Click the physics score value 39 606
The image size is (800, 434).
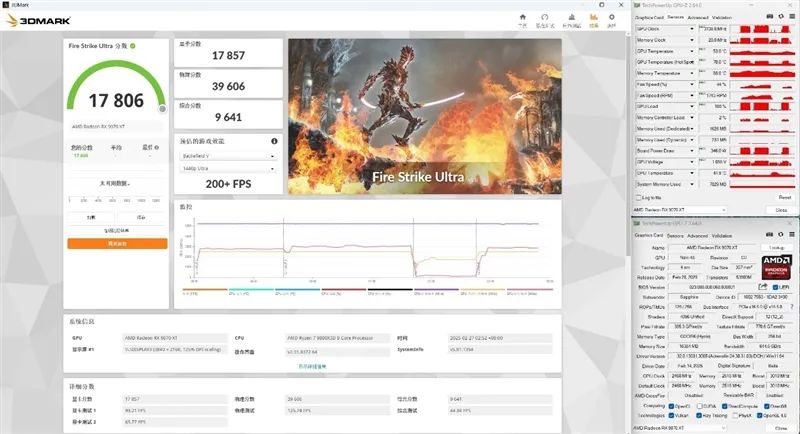tap(229, 86)
